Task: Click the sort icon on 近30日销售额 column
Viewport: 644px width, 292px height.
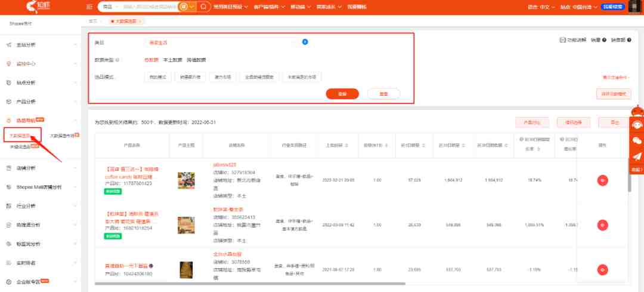Action: coord(506,145)
